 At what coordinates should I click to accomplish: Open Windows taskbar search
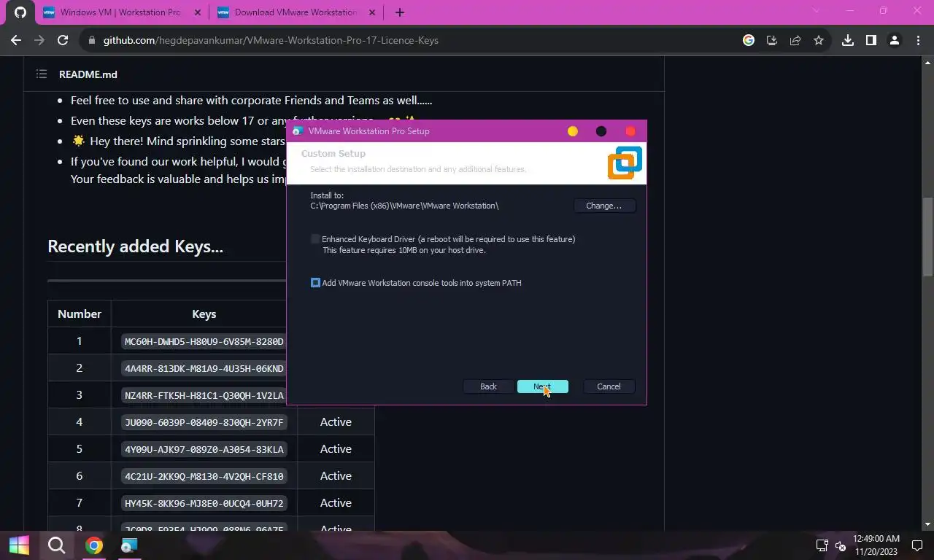(x=56, y=545)
